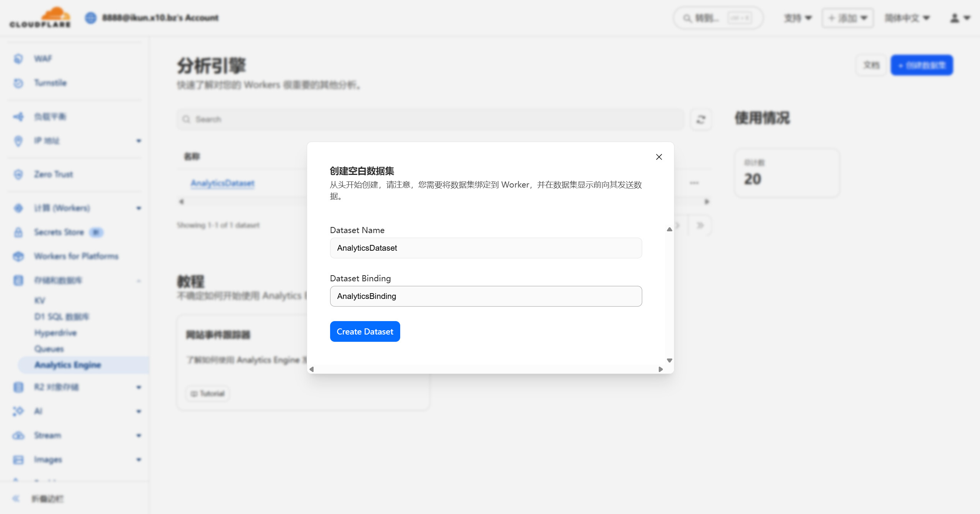Collapse the sidebar with the double-chevron

pos(16,498)
